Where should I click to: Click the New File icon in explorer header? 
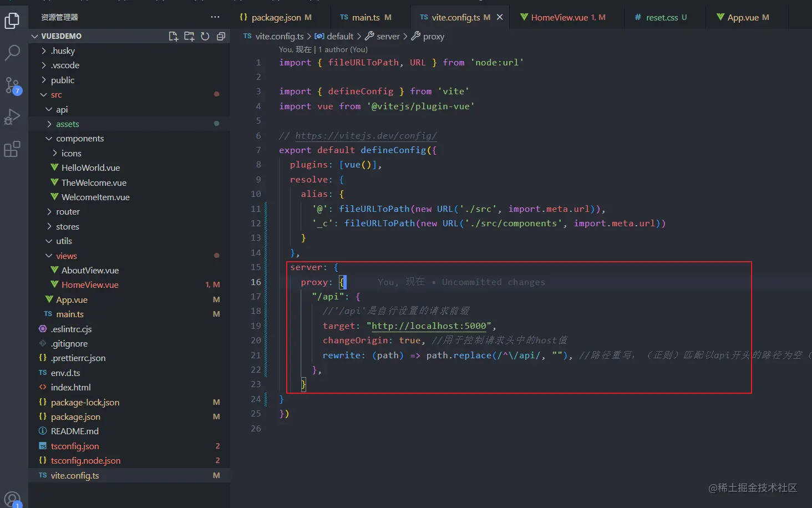pos(174,36)
